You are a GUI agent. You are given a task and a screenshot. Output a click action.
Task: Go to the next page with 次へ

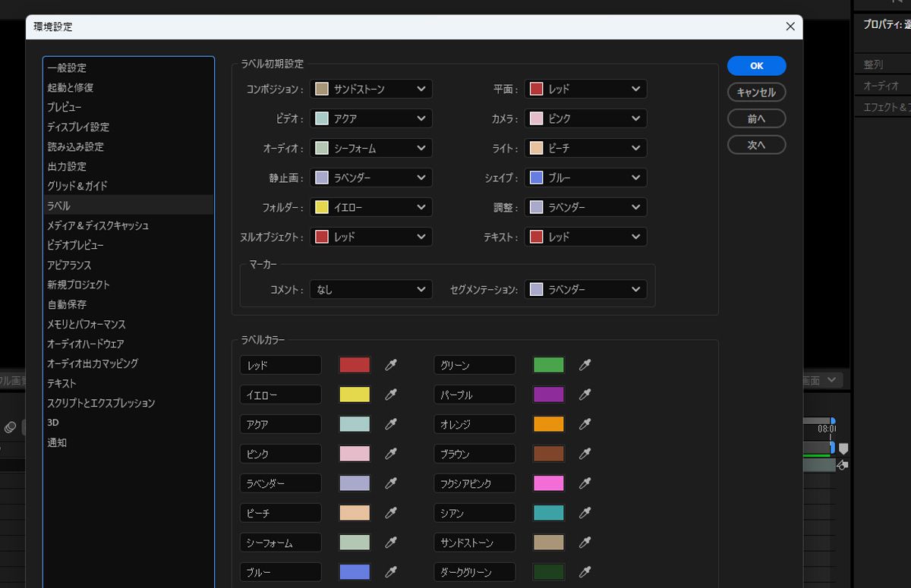tap(757, 145)
